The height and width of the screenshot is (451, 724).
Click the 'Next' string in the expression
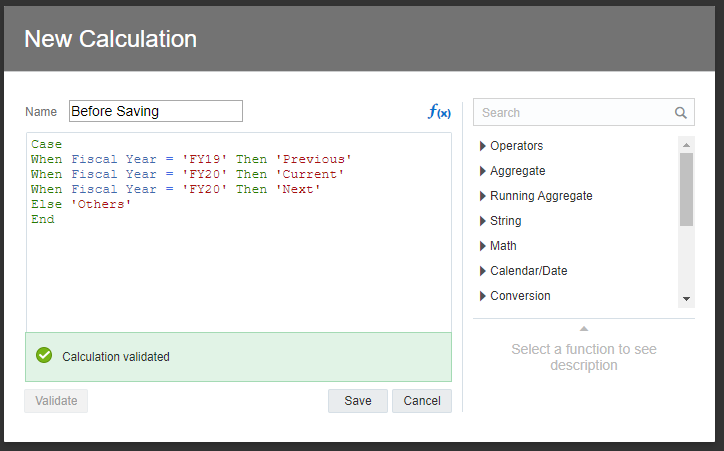298,189
